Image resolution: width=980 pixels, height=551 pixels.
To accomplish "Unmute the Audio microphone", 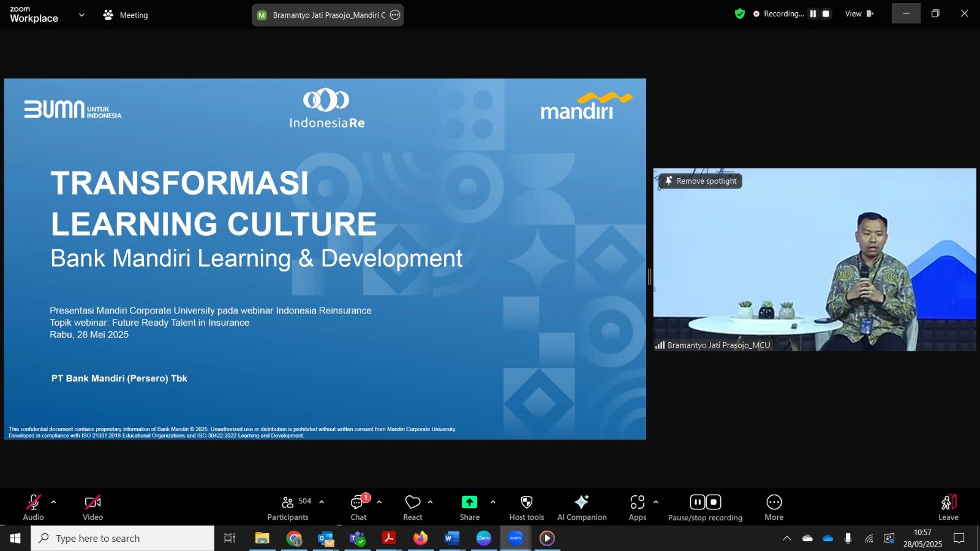I will (33, 508).
